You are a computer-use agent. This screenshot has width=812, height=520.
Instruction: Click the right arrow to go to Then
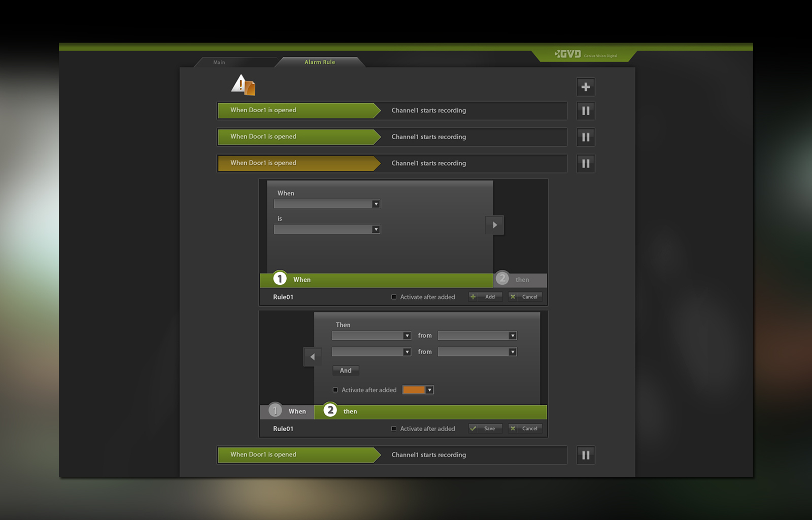click(495, 225)
